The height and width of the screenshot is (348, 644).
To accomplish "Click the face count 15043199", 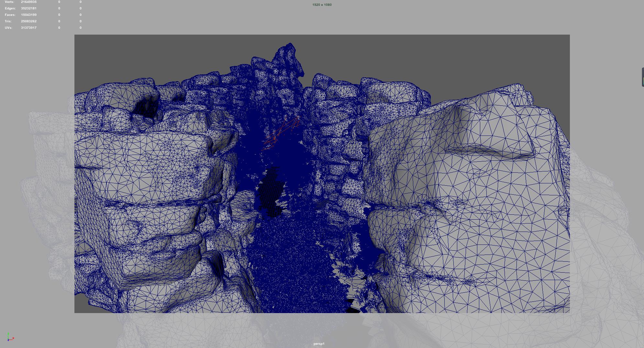I will [x=29, y=15].
